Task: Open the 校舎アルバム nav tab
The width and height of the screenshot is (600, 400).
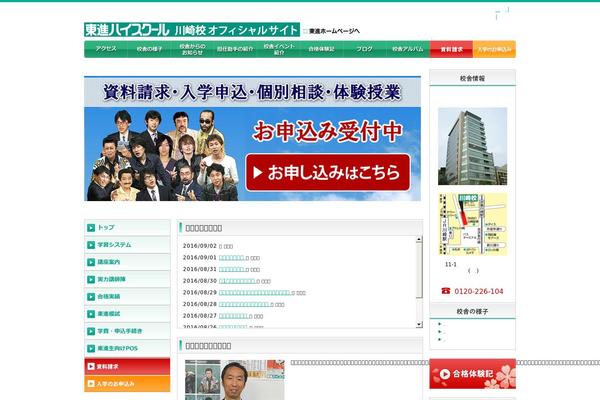Action: pos(408,49)
